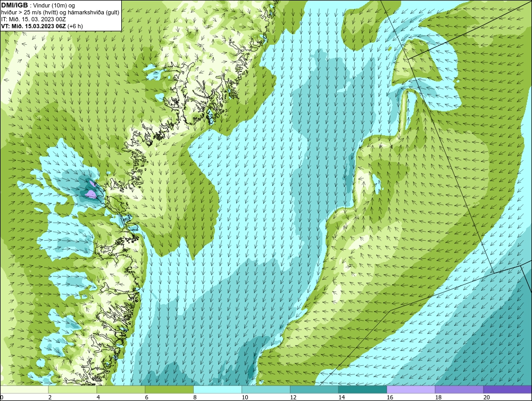
Task: Click the 4-6 m/s light green swatch
Action: pyautogui.click(x=121, y=389)
